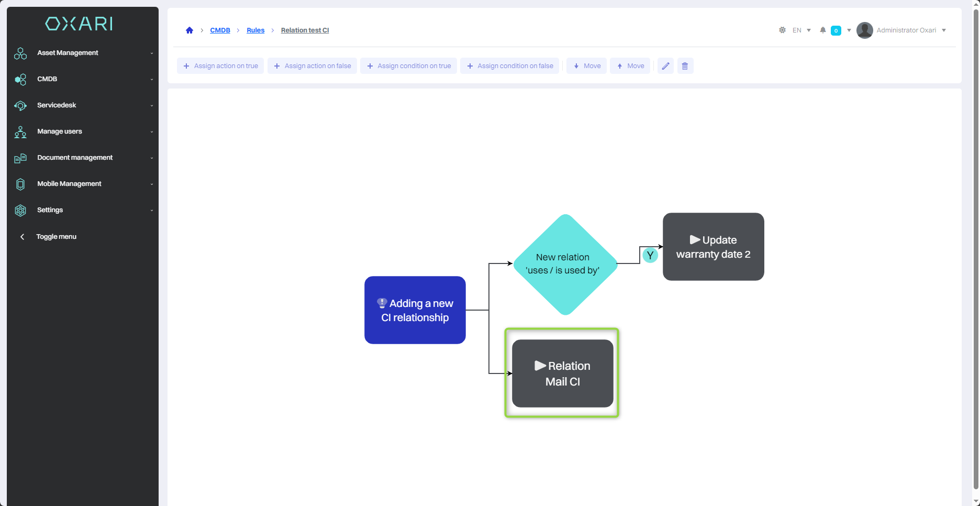Click the Administrator Oxari avatar icon
980x506 pixels.
[x=864, y=30]
